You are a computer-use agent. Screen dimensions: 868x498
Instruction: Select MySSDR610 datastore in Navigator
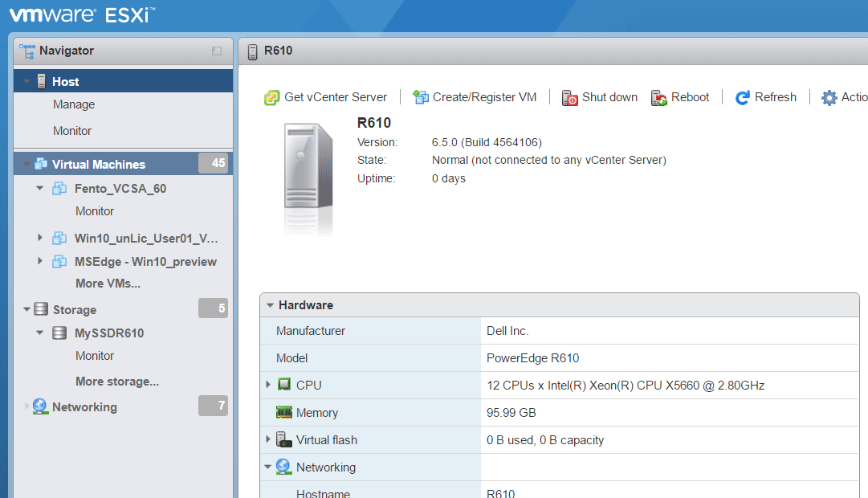coord(110,333)
